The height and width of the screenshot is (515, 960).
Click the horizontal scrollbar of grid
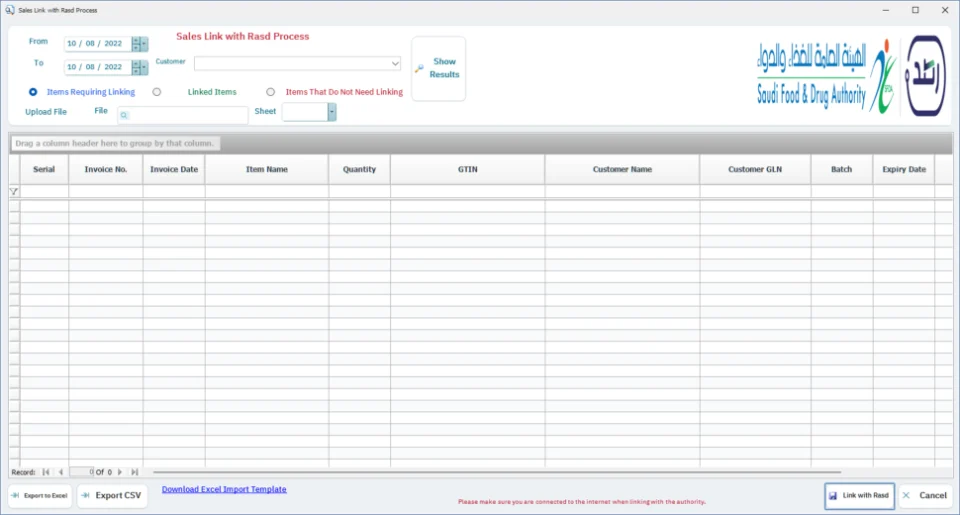click(x=497, y=472)
